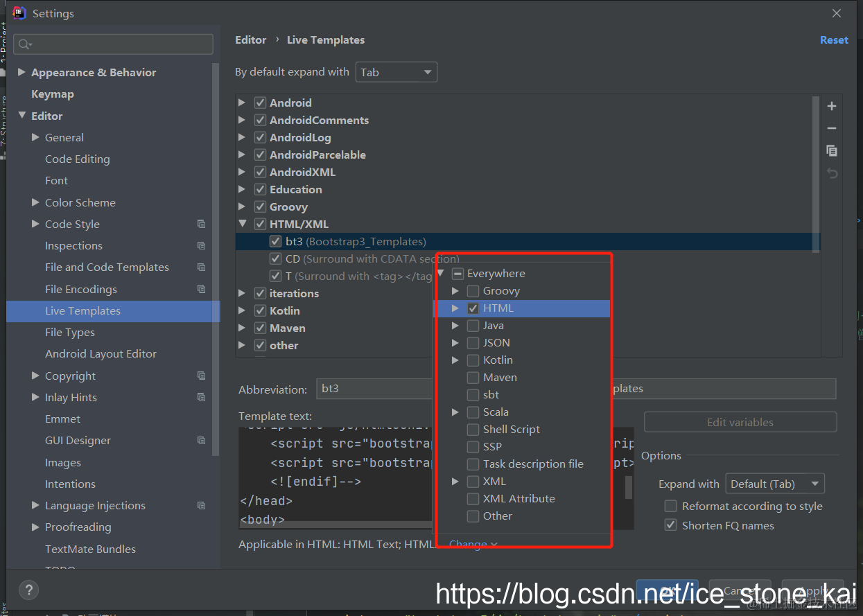Expand the XML context node
This screenshot has width=863, height=616.
(455, 482)
